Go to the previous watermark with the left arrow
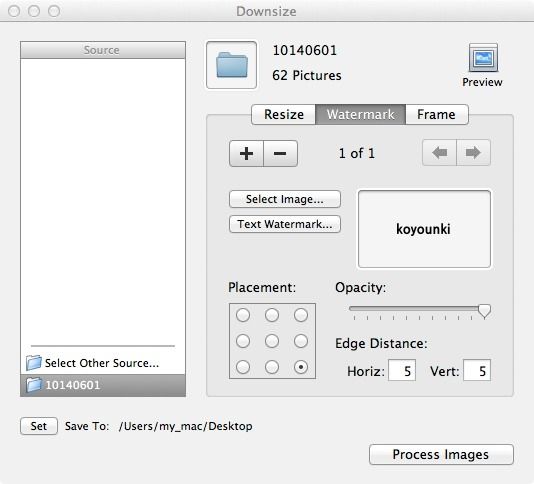534x484 pixels. click(x=439, y=153)
